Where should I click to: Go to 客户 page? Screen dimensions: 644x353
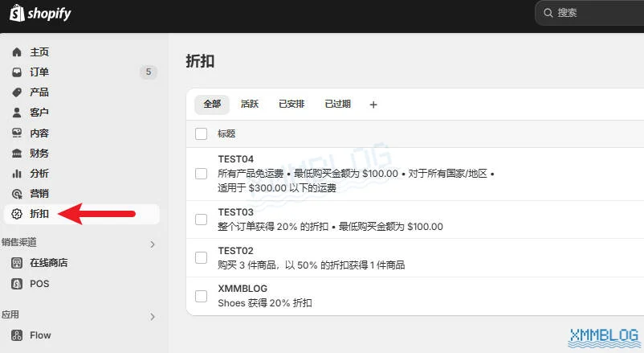click(39, 113)
